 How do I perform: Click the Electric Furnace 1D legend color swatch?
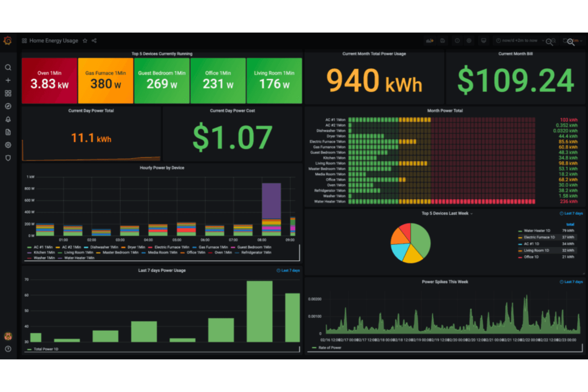(520, 238)
